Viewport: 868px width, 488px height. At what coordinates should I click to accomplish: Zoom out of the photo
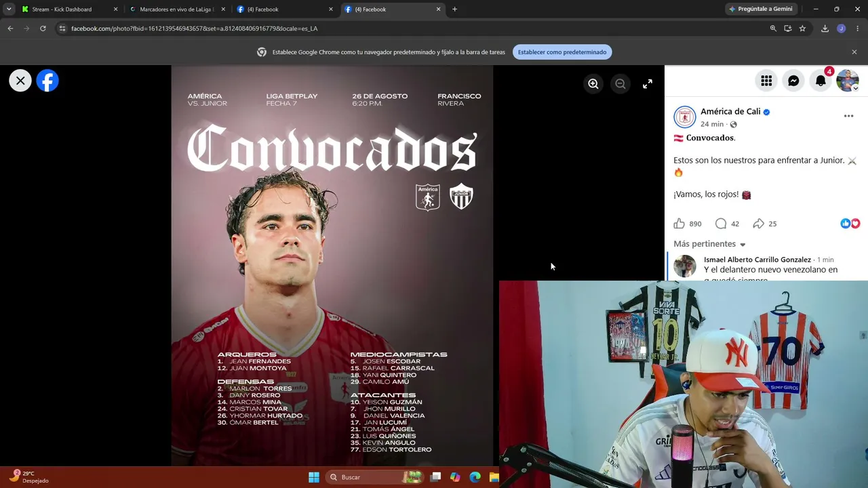[620, 83]
